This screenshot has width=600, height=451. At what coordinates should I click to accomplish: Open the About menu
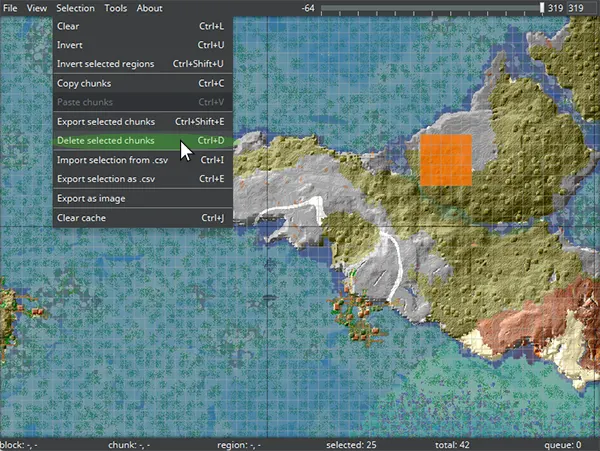click(149, 8)
